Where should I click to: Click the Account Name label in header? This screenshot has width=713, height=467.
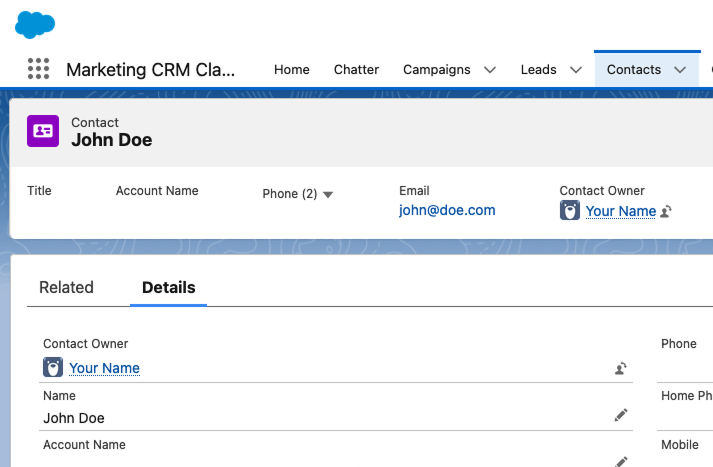(157, 191)
